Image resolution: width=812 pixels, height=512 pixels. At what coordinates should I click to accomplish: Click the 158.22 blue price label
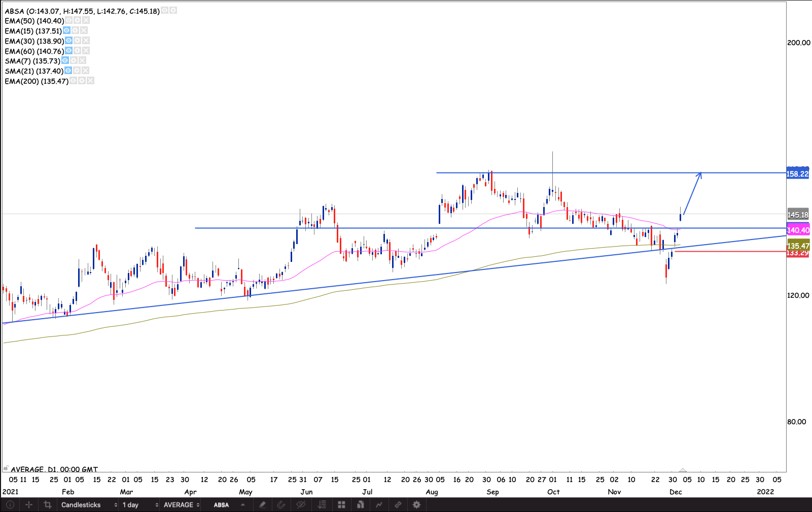point(797,174)
